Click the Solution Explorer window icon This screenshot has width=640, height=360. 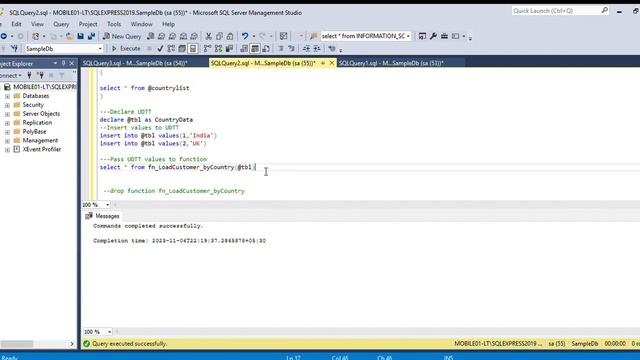(422, 36)
